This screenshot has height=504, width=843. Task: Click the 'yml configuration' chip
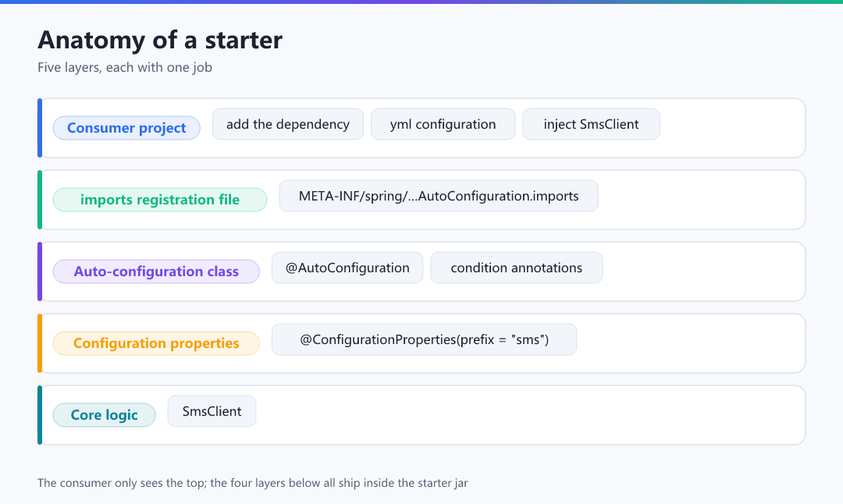[443, 124]
